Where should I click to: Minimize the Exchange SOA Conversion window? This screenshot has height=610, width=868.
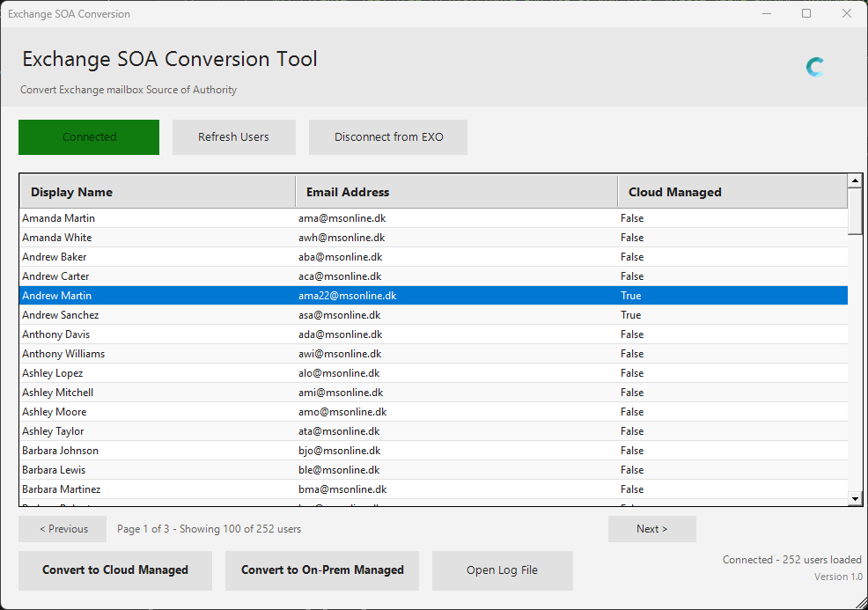click(766, 14)
